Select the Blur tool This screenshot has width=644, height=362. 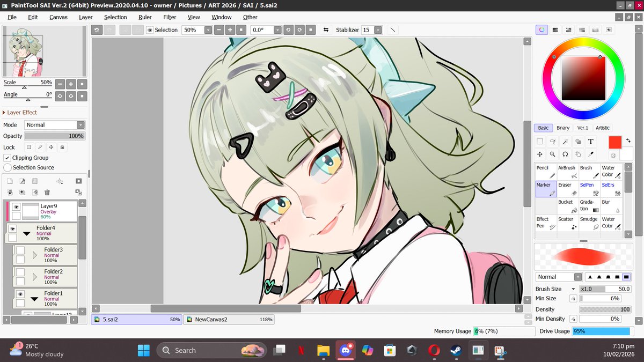tap(611, 206)
